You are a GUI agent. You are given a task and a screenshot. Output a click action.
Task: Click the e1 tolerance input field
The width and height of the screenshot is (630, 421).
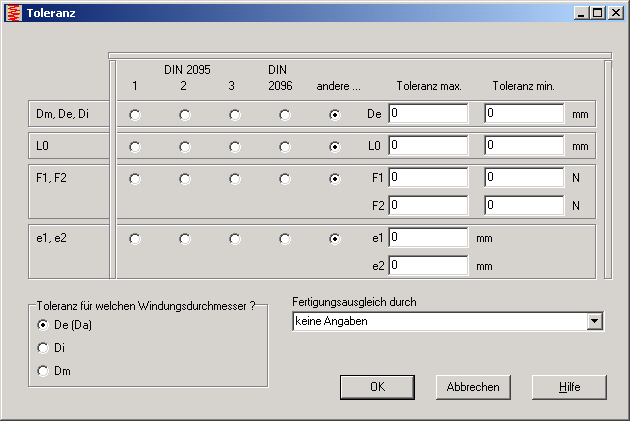click(428, 238)
